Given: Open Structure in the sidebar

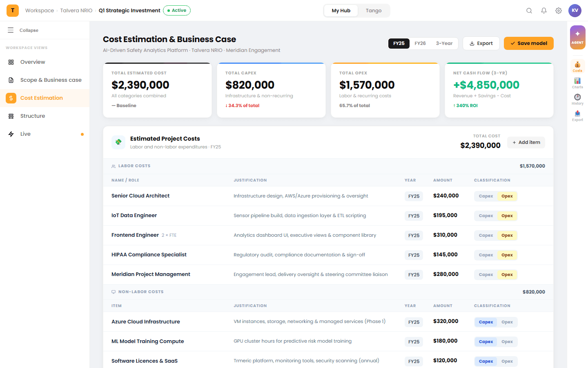Looking at the screenshot, I should (x=45, y=116).
